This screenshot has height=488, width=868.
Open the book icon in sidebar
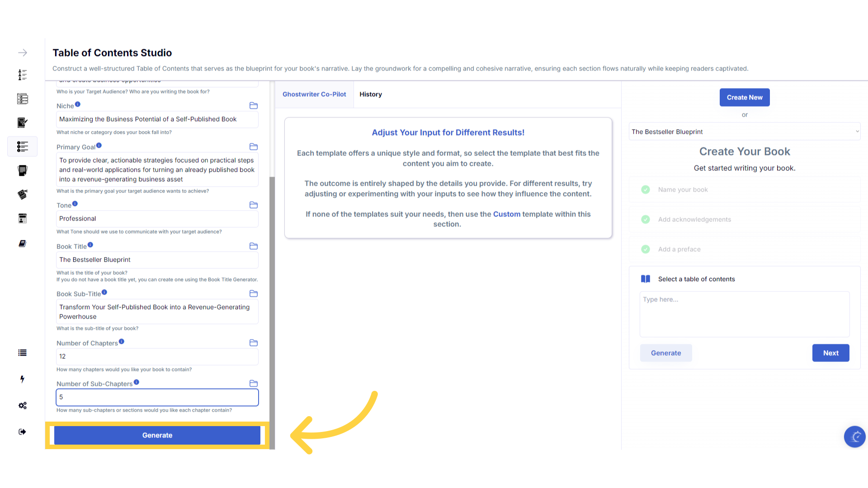(x=23, y=244)
